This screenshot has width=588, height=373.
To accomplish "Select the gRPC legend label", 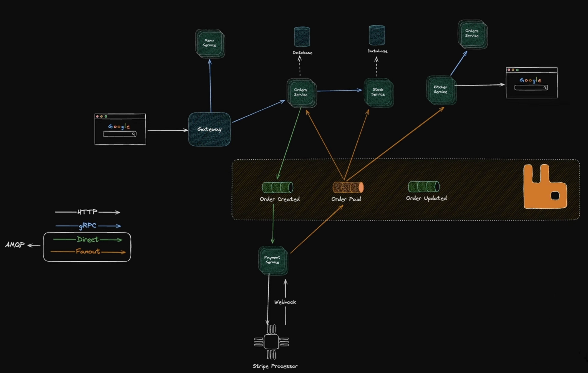I will [x=87, y=226].
